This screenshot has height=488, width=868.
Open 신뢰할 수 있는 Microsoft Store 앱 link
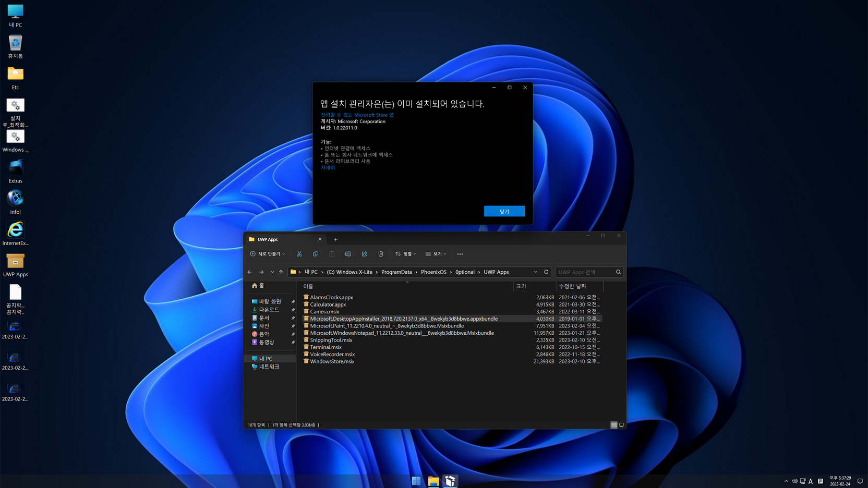tap(357, 115)
